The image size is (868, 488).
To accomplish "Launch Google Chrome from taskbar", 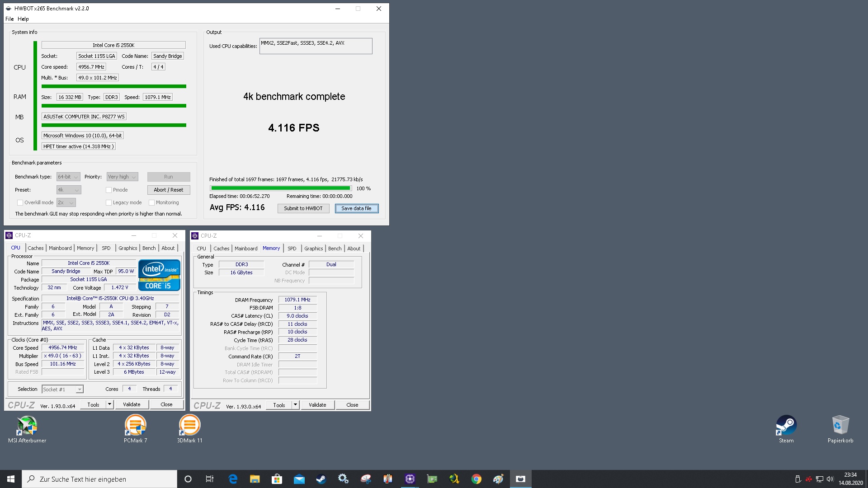I will click(x=476, y=479).
